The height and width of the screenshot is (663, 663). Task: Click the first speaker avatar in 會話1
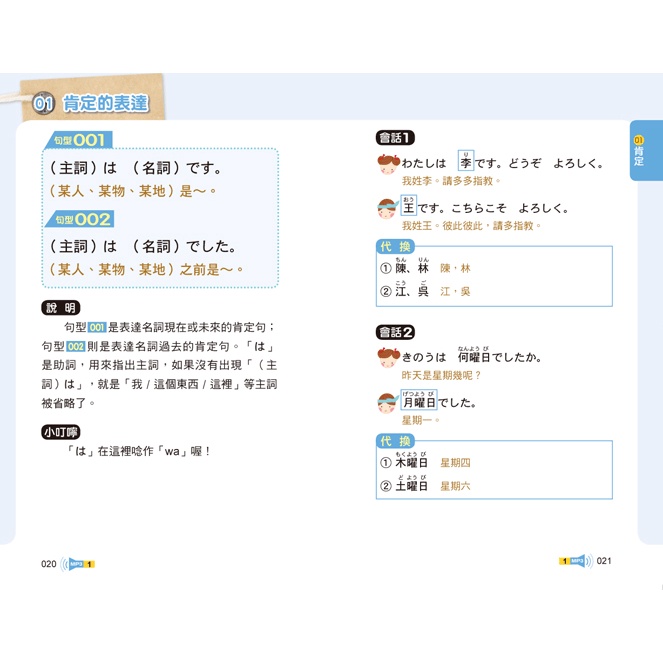tap(387, 162)
